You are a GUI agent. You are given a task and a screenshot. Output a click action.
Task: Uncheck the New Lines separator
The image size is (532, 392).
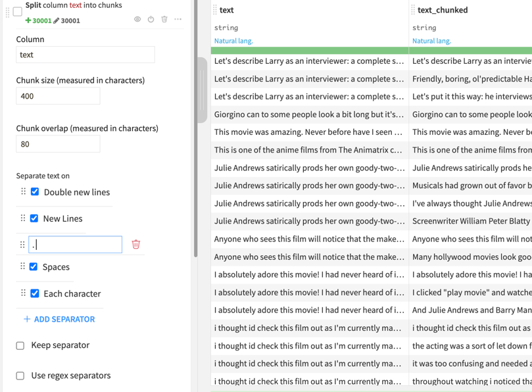34,218
